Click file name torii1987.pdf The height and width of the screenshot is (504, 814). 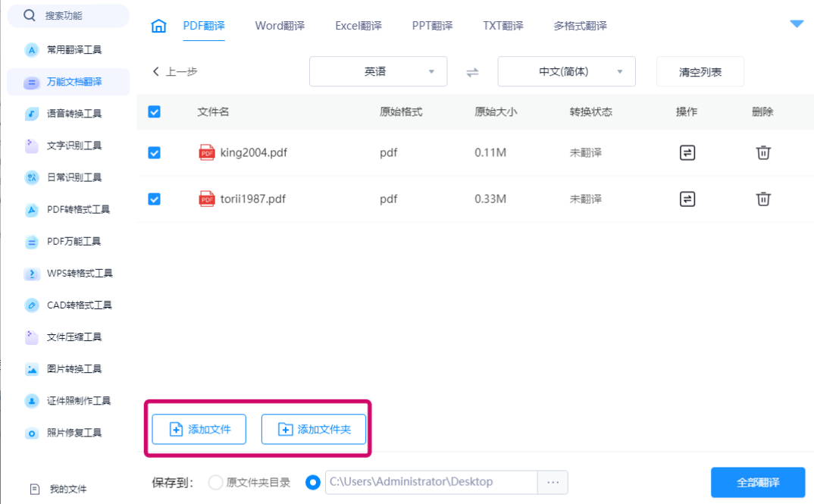pos(253,199)
